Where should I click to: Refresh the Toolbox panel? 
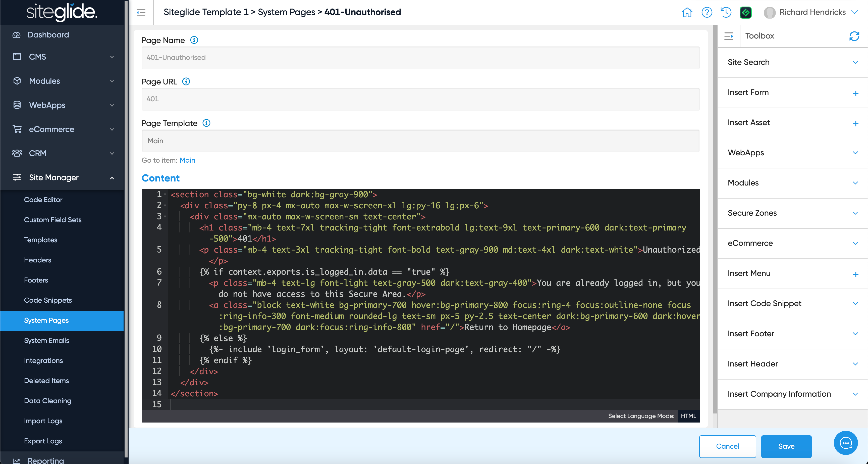(854, 36)
